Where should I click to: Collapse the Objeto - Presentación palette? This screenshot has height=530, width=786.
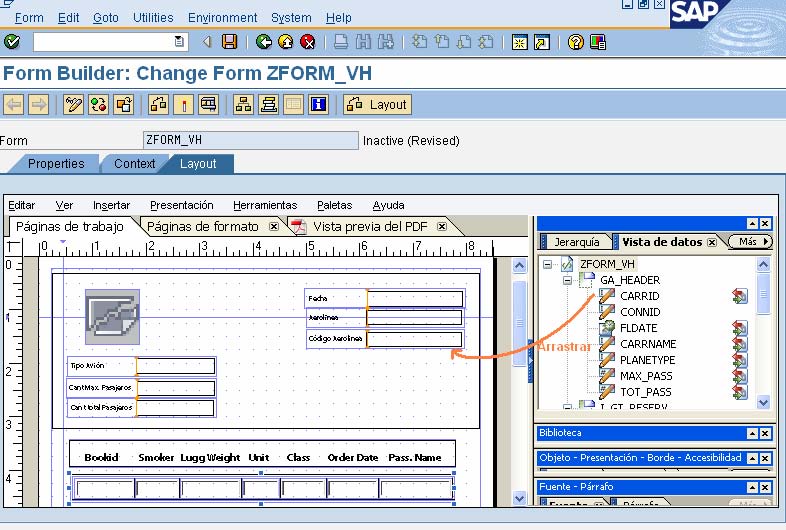pos(752,458)
